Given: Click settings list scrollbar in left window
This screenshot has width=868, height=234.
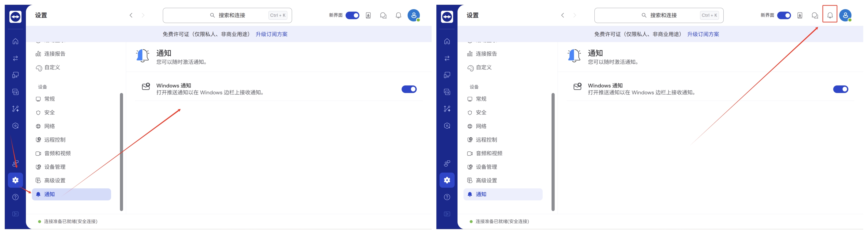Looking at the screenshot, I should (121, 152).
